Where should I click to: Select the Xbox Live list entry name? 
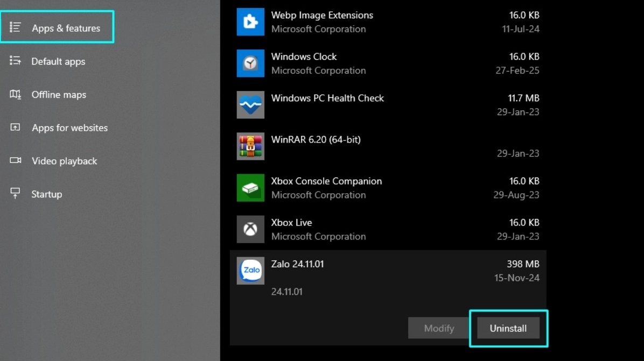tap(291, 223)
